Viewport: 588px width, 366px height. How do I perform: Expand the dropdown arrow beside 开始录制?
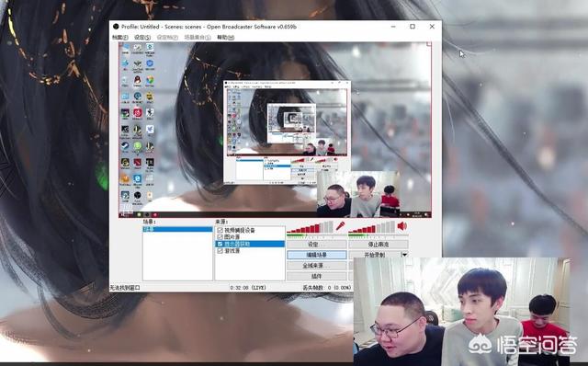[404, 255]
